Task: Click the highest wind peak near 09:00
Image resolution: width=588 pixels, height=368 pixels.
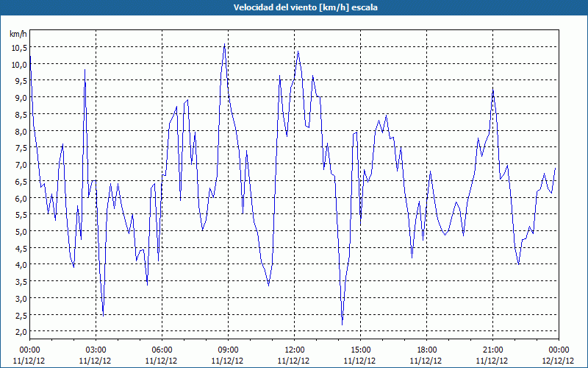Action: 224,44
